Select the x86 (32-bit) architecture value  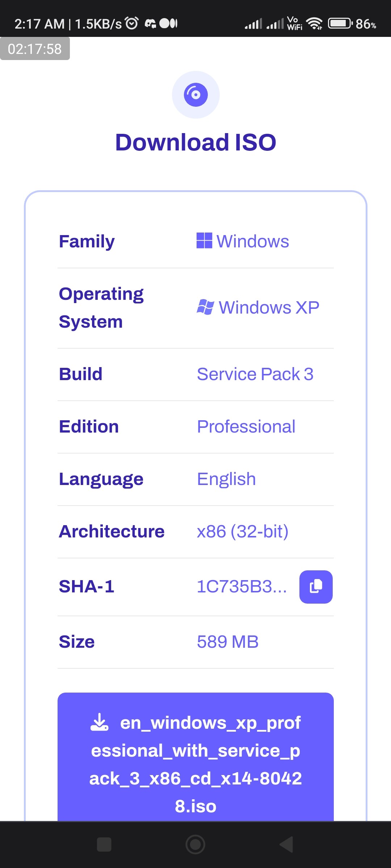tap(243, 531)
